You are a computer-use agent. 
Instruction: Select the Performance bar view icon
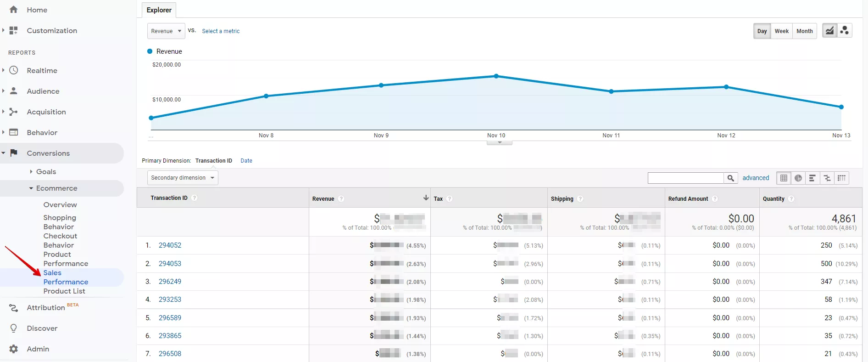tap(812, 178)
